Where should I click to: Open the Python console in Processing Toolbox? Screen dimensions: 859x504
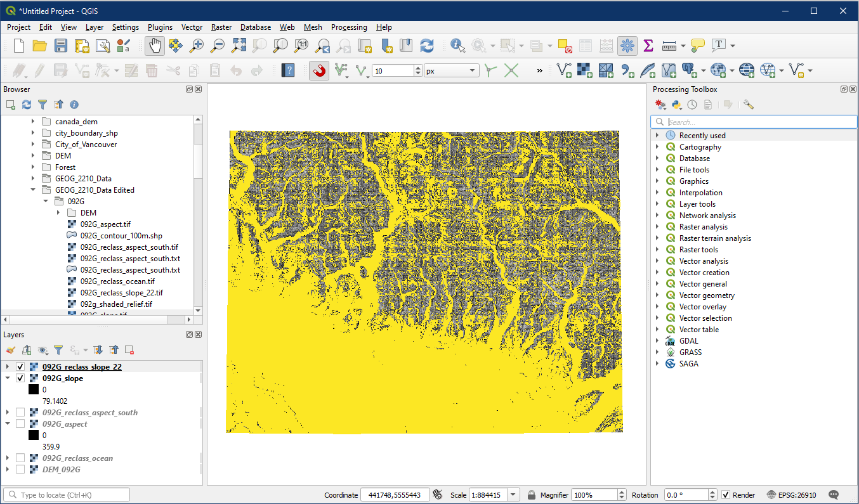(676, 105)
